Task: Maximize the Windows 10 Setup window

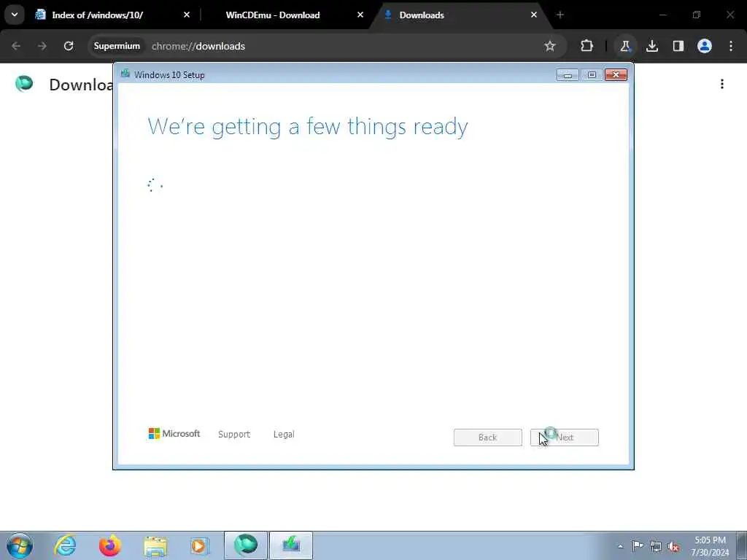Action: coord(592,75)
